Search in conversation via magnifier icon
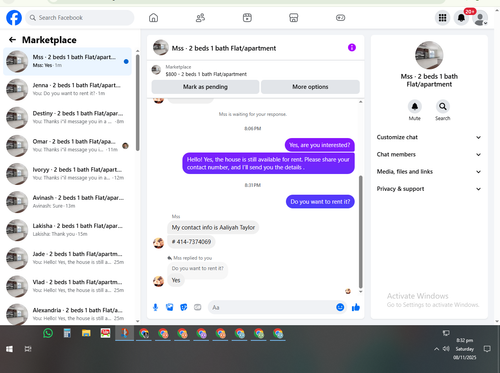500x373 pixels. tap(443, 107)
